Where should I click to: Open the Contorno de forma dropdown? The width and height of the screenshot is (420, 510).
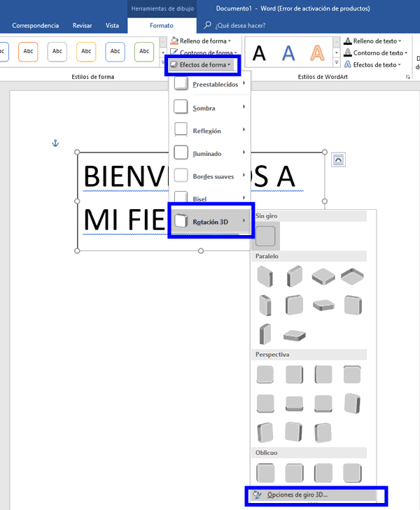[x=204, y=52]
